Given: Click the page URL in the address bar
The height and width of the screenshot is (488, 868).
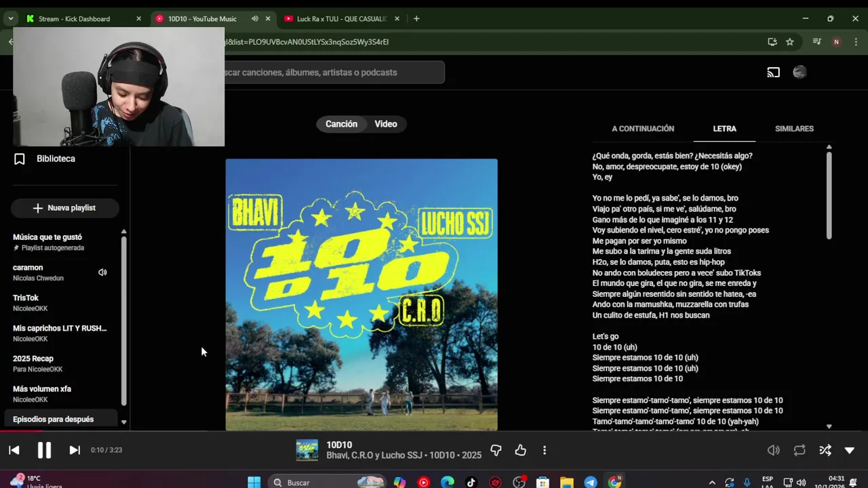Looking at the screenshot, I should coord(307,42).
